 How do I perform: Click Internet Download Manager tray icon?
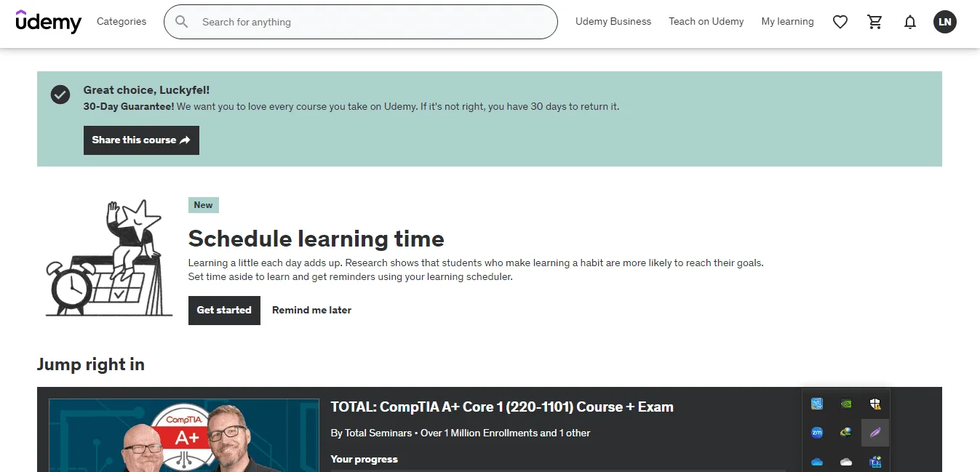pos(846,433)
